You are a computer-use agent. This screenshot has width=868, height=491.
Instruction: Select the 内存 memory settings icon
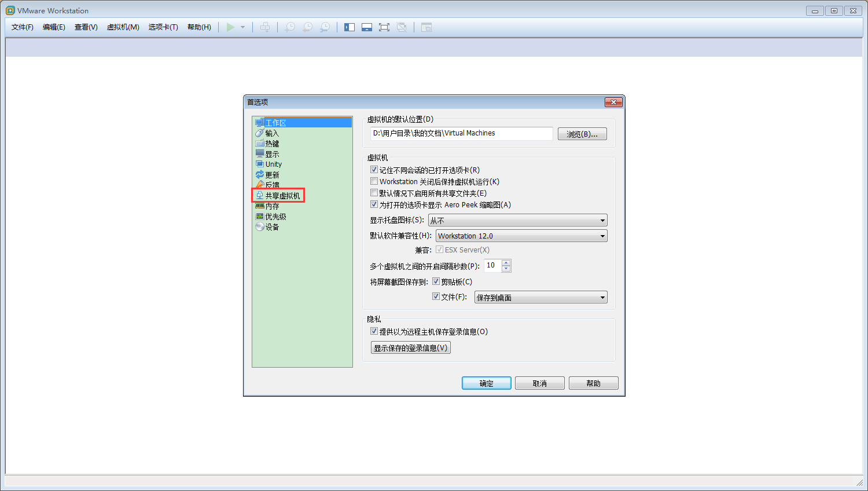pos(272,206)
